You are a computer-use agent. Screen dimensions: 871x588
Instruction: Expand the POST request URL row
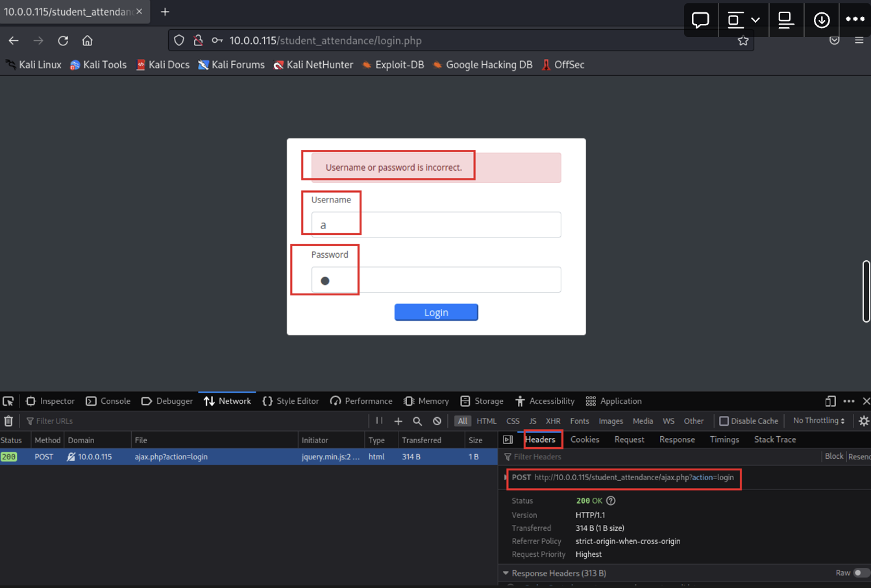(x=506, y=478)
